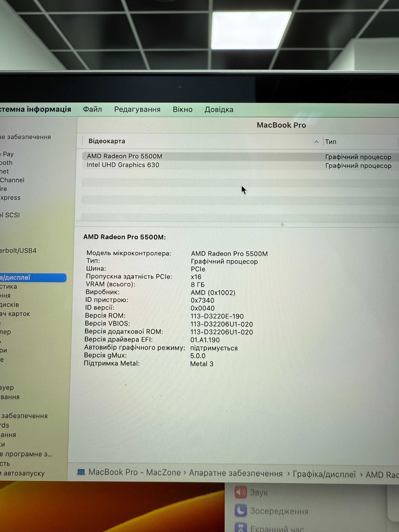
Task: Select Parallel SCSI in the sidebar
Action: (10, 215)
